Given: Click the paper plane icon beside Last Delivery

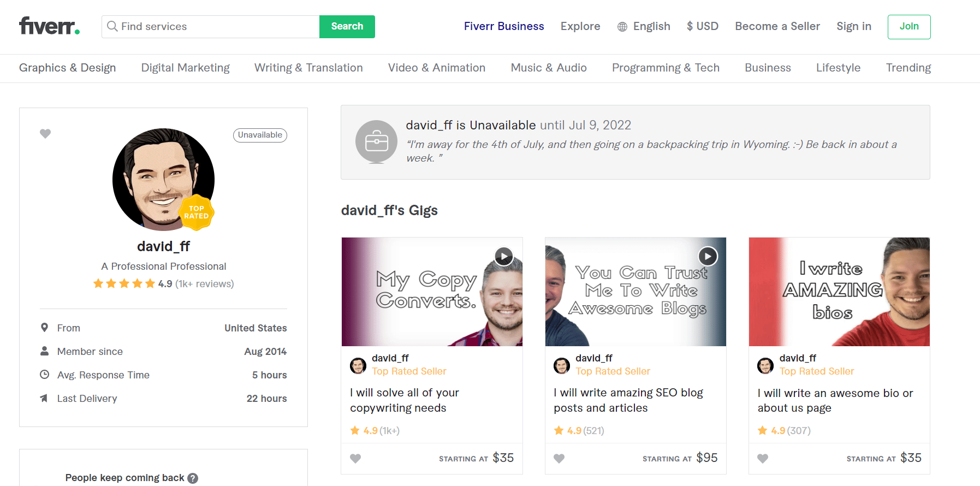Looking at the screenshot, I should pos(44,398).
